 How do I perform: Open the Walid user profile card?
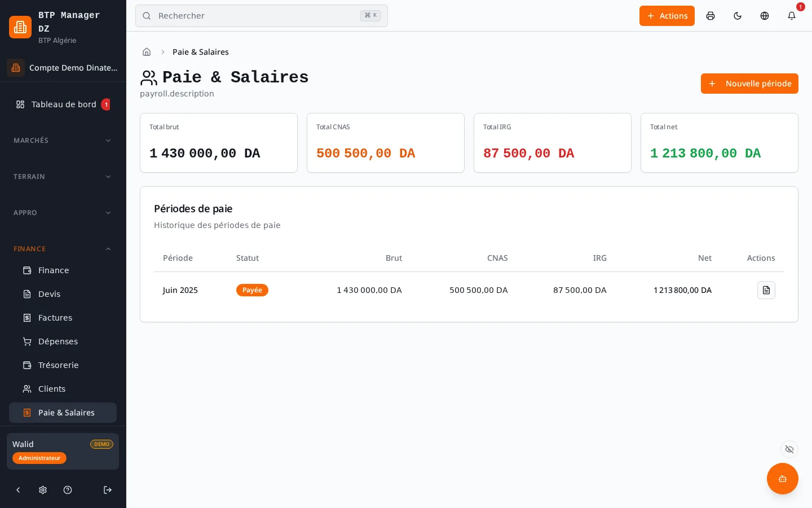(x=63, y=451)
